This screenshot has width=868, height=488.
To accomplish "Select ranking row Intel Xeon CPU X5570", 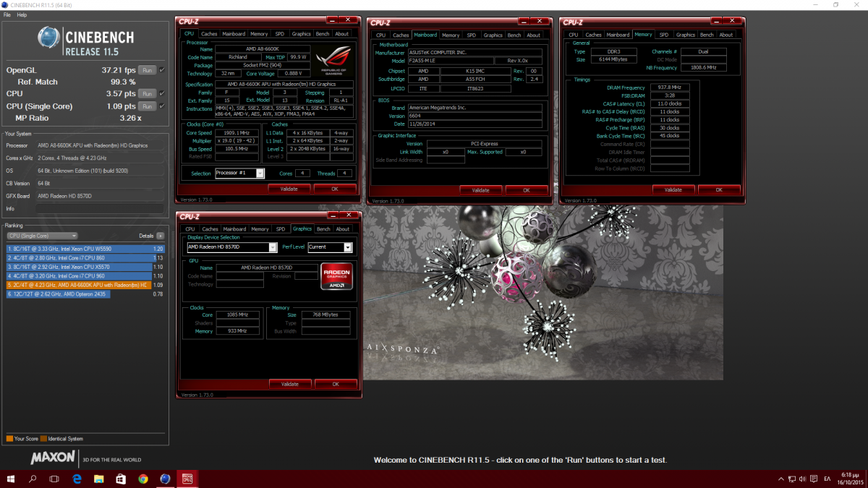I will click(85, 267).
